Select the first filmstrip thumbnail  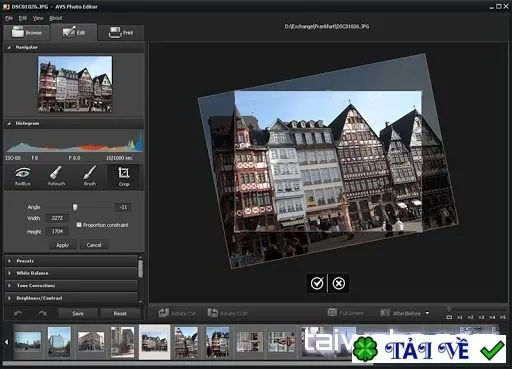pyautogui.click(x=28, y=342)
